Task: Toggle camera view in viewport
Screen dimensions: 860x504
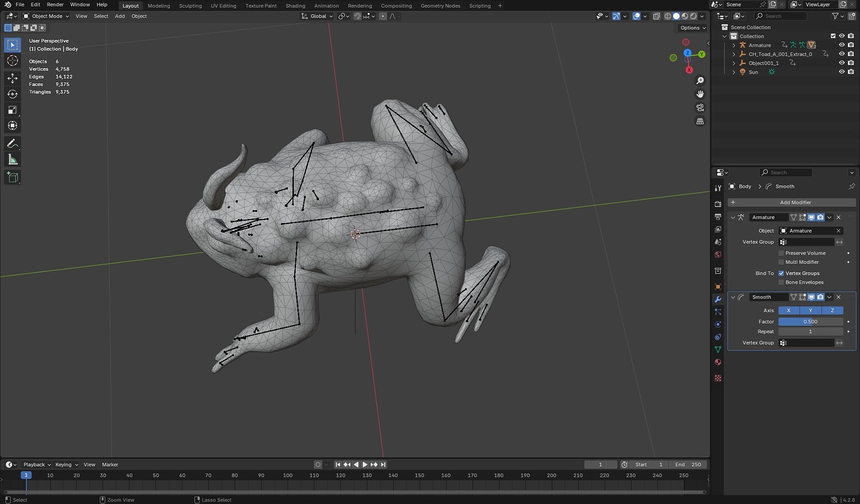Action: click(x=700, y=108)
